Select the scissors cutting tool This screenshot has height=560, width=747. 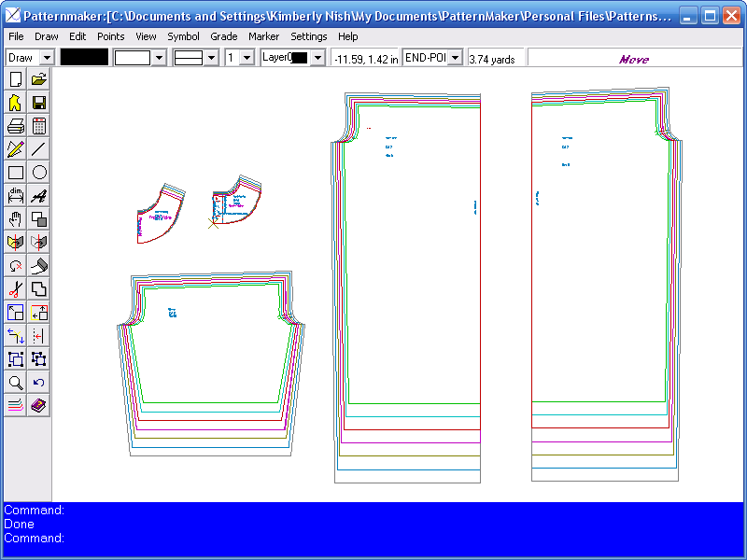pyautogui.click(x=15, y=288)
